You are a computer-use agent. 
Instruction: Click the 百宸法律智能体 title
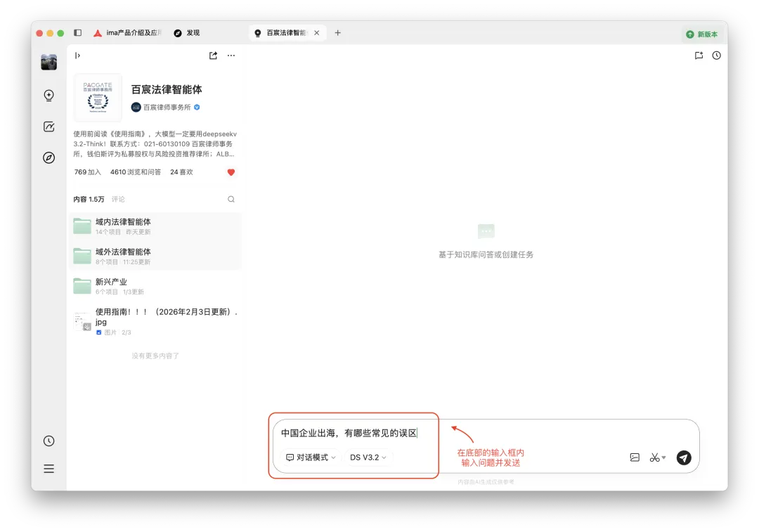(x=167, y=89)
